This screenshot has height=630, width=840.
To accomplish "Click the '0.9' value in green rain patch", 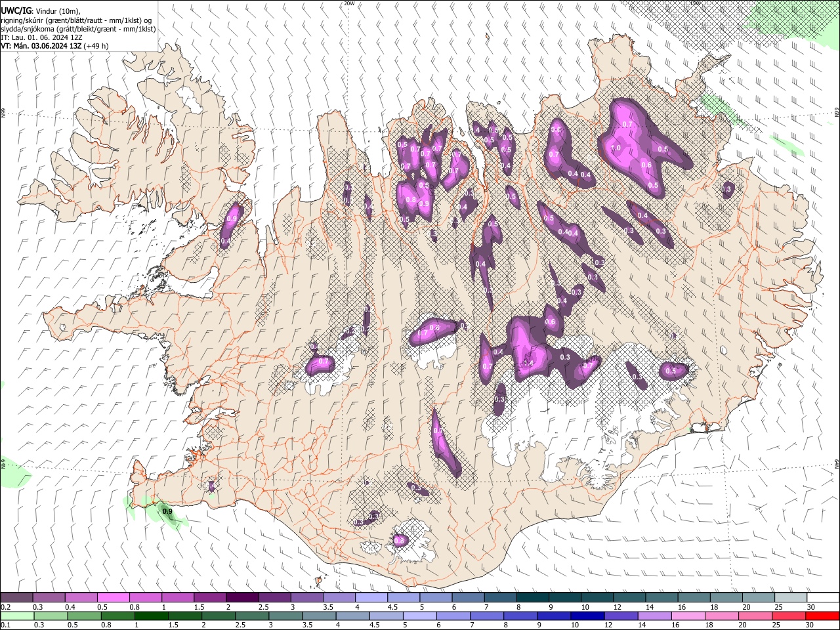I will (x=167, y=511).
